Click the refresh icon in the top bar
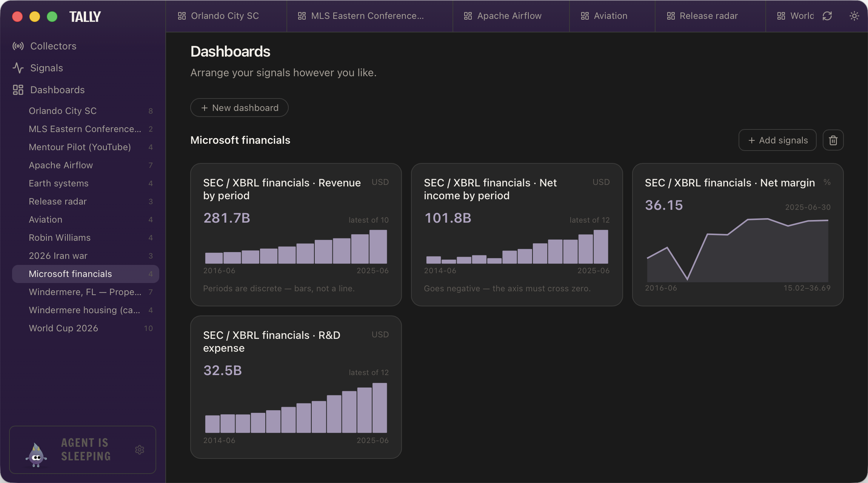Viewport: 868px width, 483px height. tap(827, 16)
